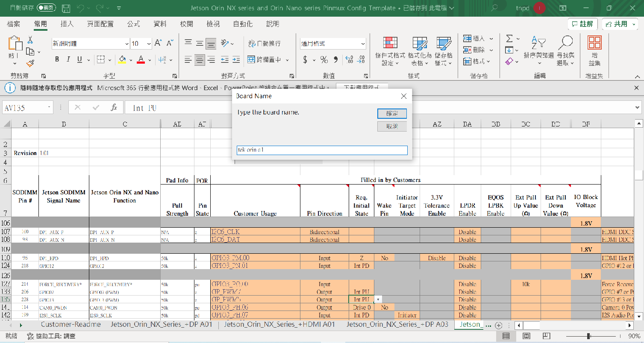The height and width of the screenshot is (343, 644).
Task: Switch to Page Break Preview in status bar
Action: coord(547,336)
